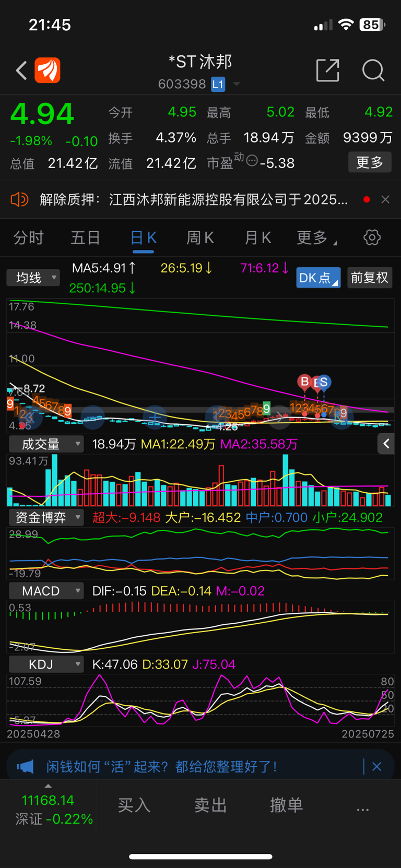401x868 pixels.
Task: Tap the 20250428 start date label
Action: (x=33, y=734)
